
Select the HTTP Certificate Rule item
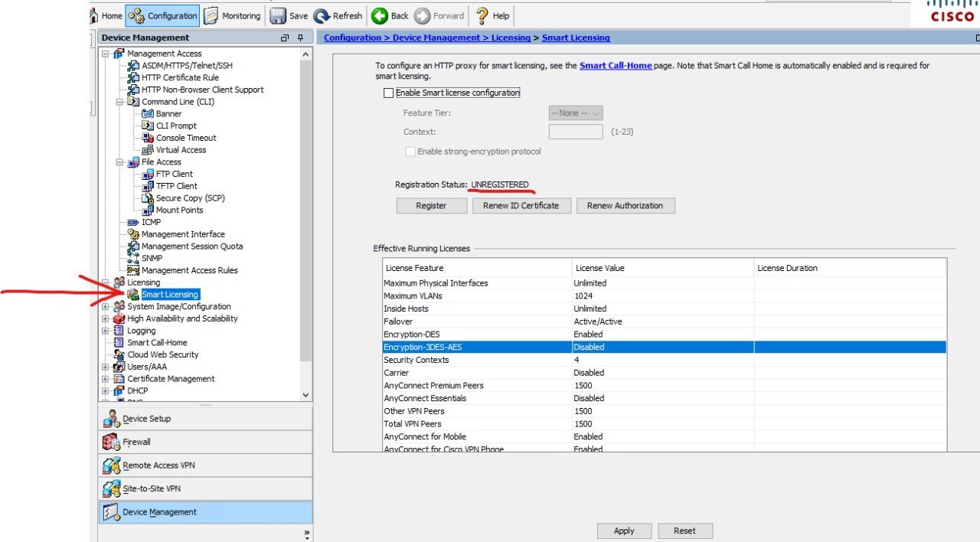(x=180, y=77)
